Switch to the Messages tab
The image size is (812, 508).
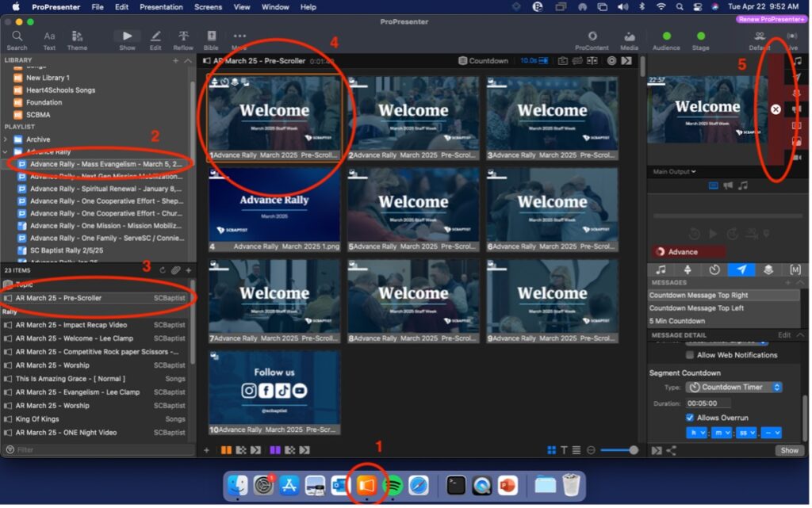click(741, 269)
